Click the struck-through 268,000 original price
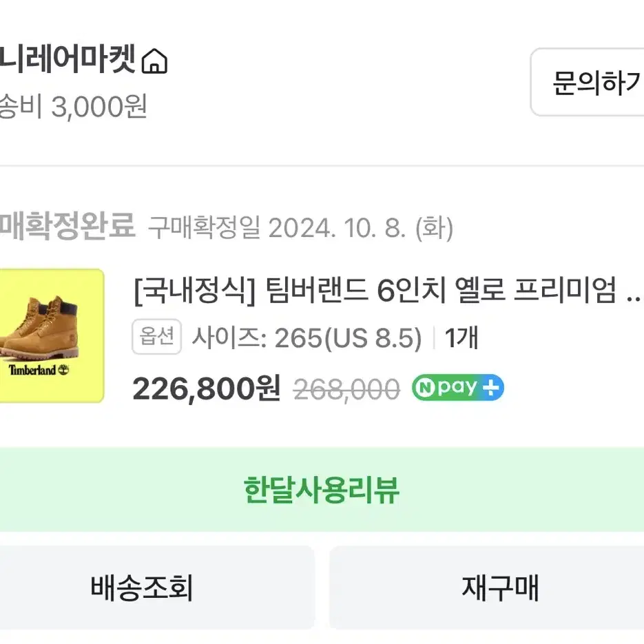 (346, 389)
